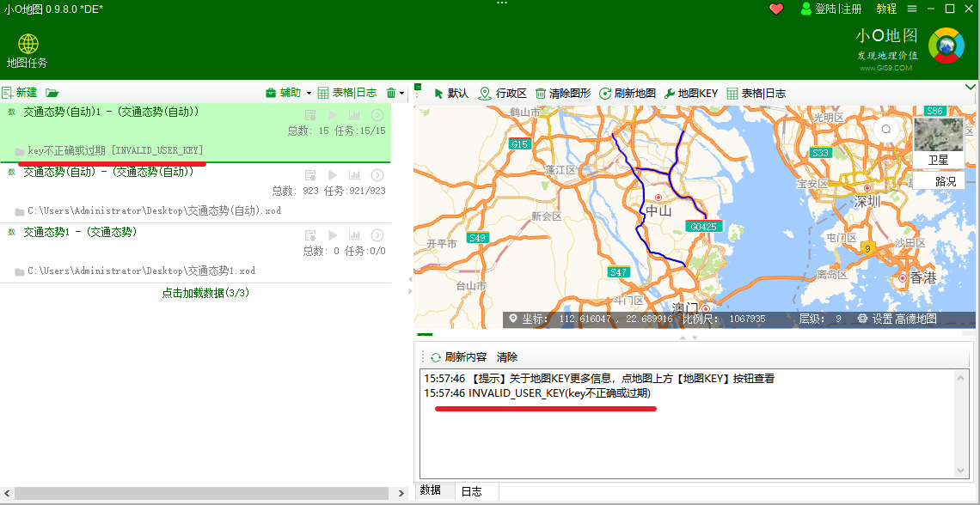Click the circled arrow for the 921/923 task
The height and width of the screenshot is (505, 980).
[377, 175]
